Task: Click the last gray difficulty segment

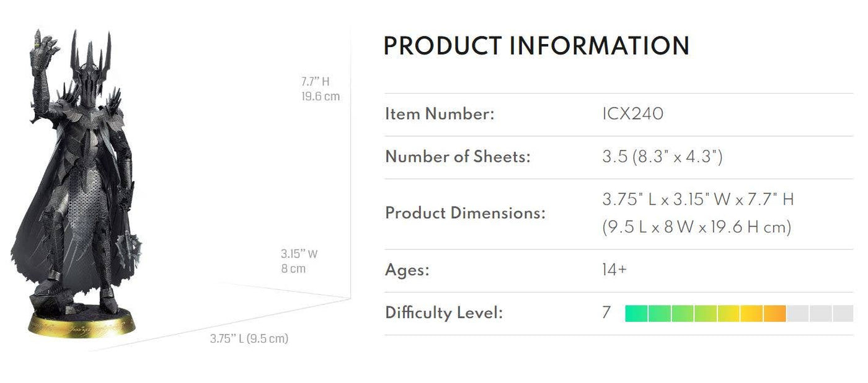Action: click(x=843, y=314)
